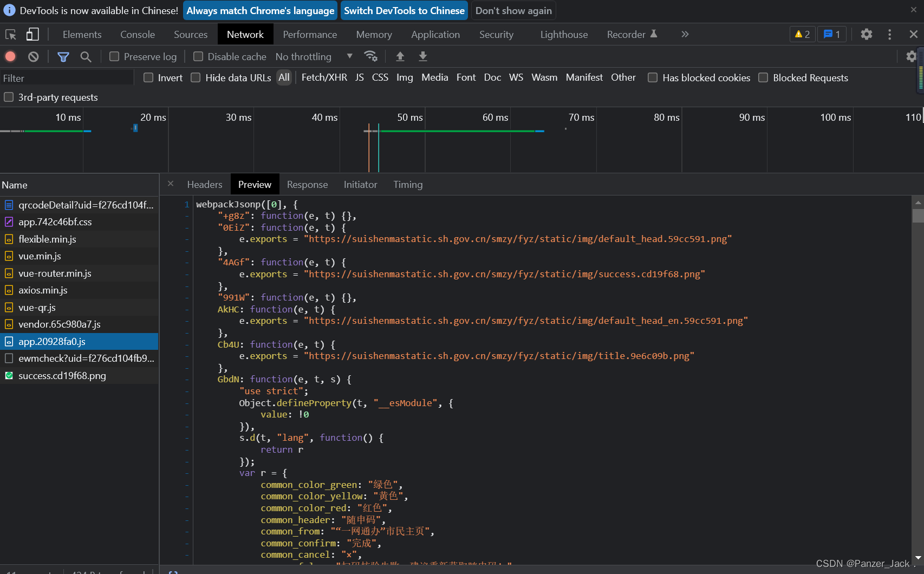This screenshot has height=574, width=924.
Task: Click the green request bar near 60 ms
Action: [x=457, y=131]
